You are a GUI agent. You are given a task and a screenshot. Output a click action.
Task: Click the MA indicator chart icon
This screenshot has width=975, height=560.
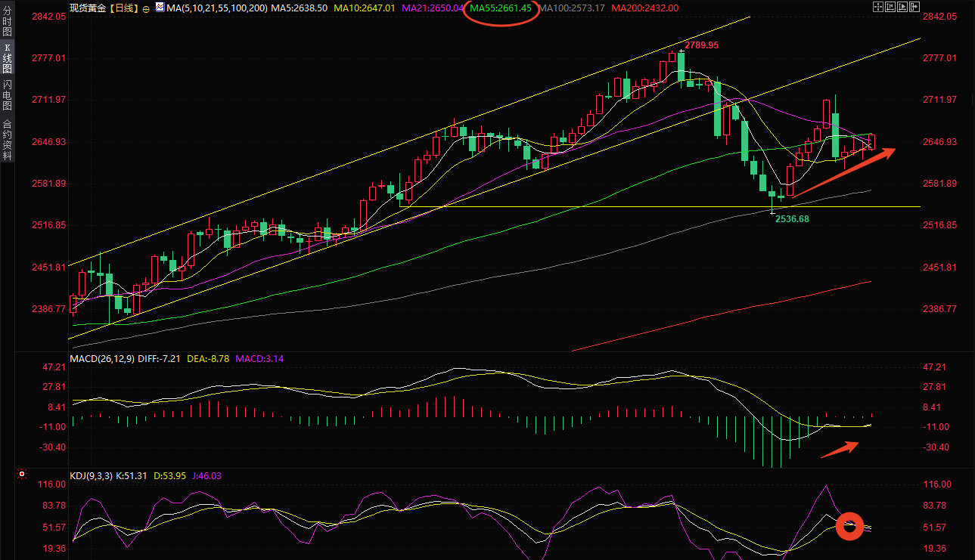(160, 8)
